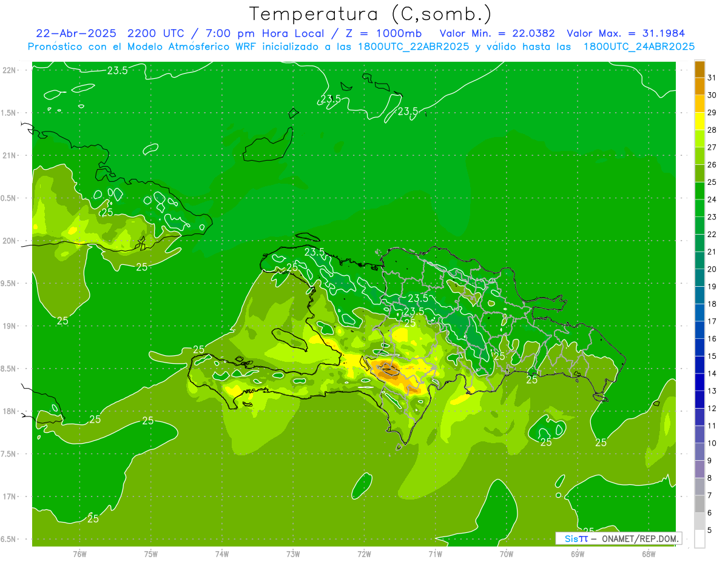Click the 76W longitude axis label
The height and width of the screenshot is (562, 728).
[80, 554]
